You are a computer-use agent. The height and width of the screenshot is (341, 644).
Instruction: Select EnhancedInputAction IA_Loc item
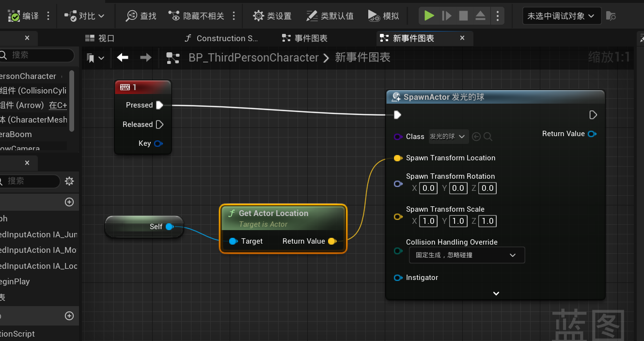coord(39,266)
